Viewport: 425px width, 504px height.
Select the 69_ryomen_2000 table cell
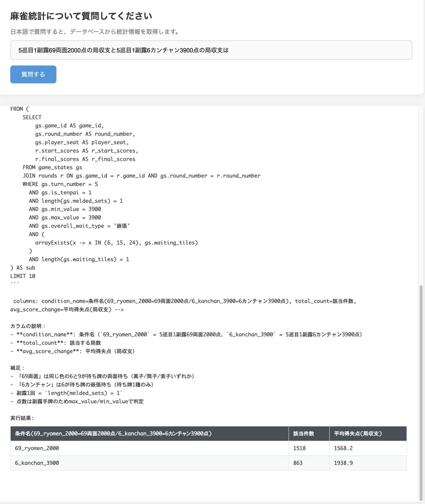(150, 448)
